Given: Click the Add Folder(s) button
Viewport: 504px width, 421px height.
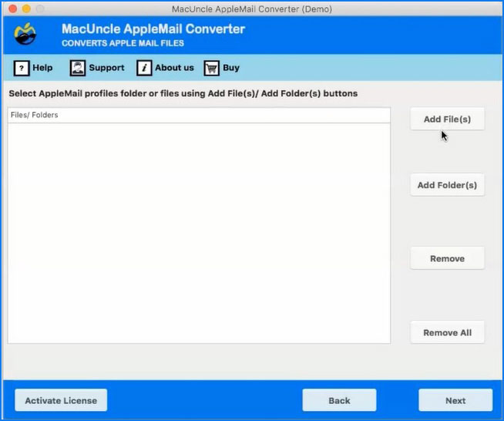Looking at the screenshot, I should point(447,185).
